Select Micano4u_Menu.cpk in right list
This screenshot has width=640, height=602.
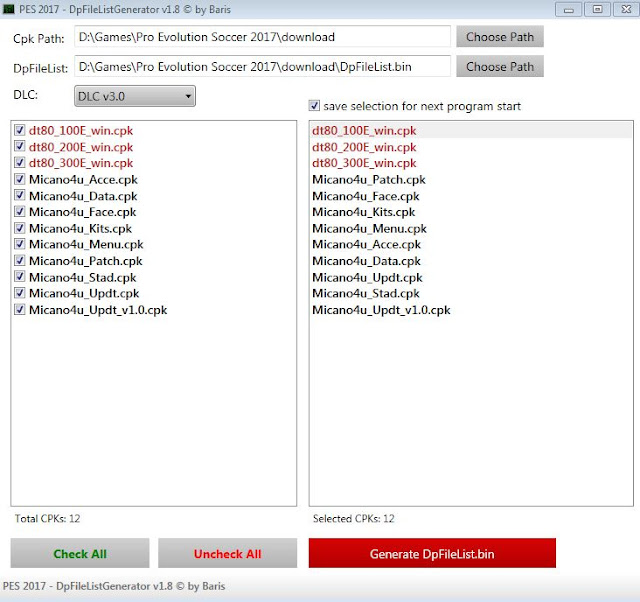471,229
